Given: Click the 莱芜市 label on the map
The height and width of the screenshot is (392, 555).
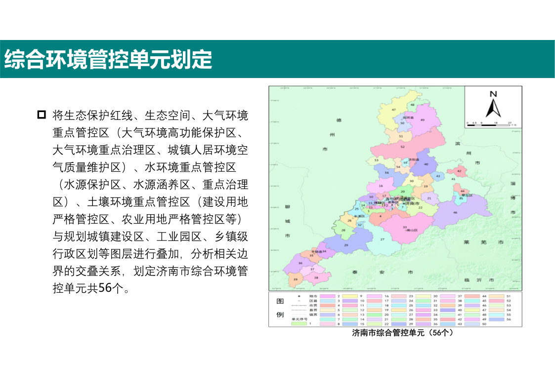Looking at the screenshot, I should pos(483,242).
